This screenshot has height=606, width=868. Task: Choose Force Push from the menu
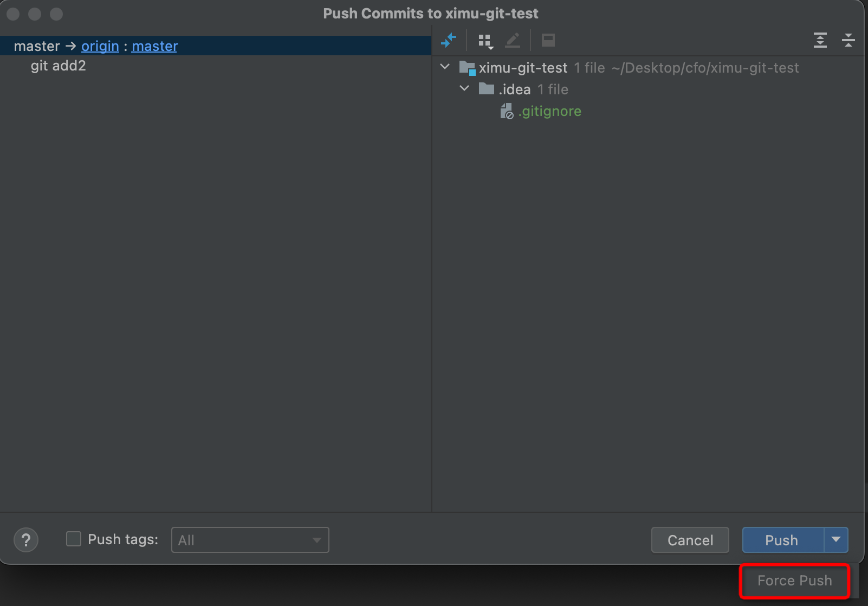[794, 581]
